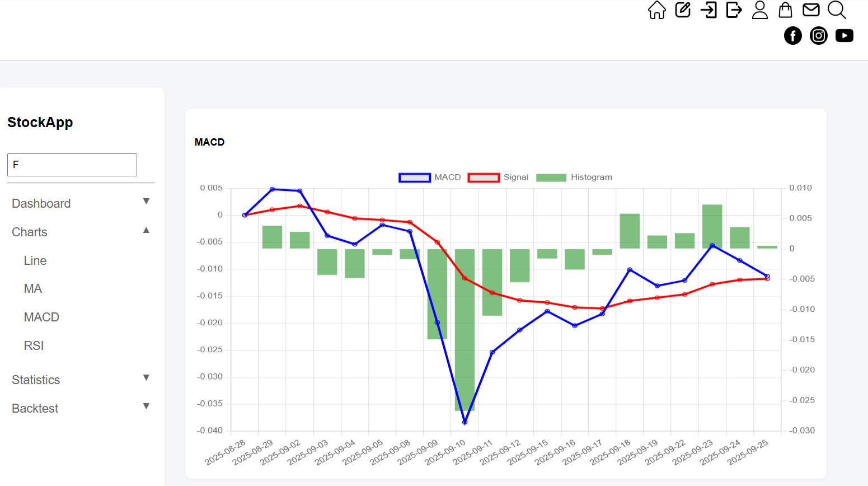Open the shopping bag icon
868x486 pixels.
tap(785, 10)
